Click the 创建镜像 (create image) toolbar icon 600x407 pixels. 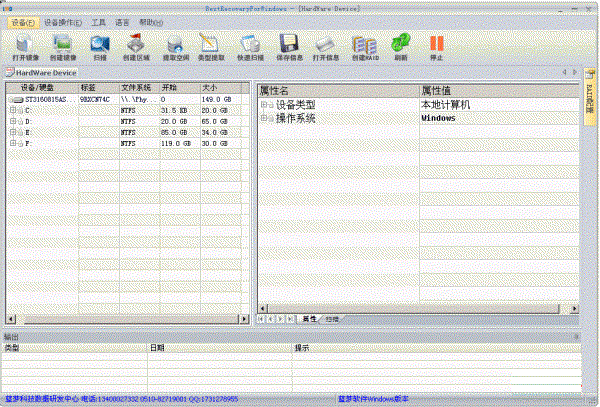[63, 43]
